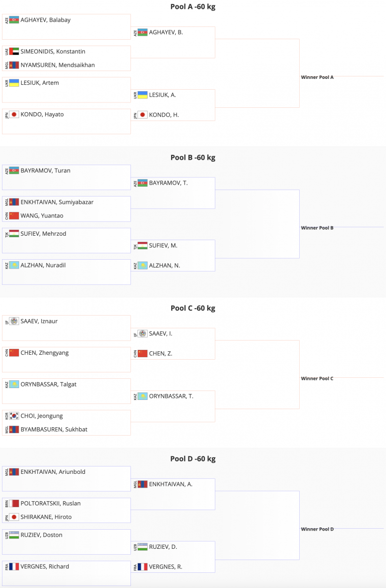Screen dimensions: 386x588
Task: Click the Azerbaijan flag beside AGHAYEV, Balabay
Action: click(x=14, y=20)
